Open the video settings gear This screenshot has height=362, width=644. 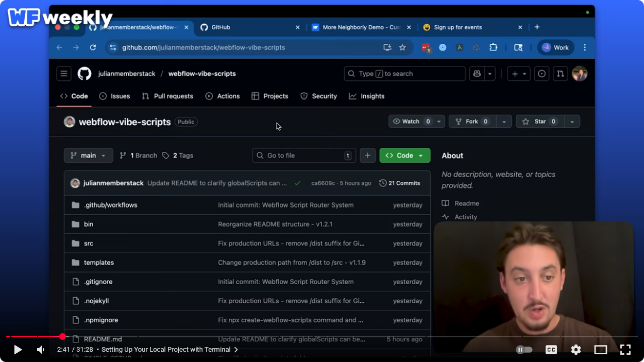pyautogui.click(x=575, y=350)
